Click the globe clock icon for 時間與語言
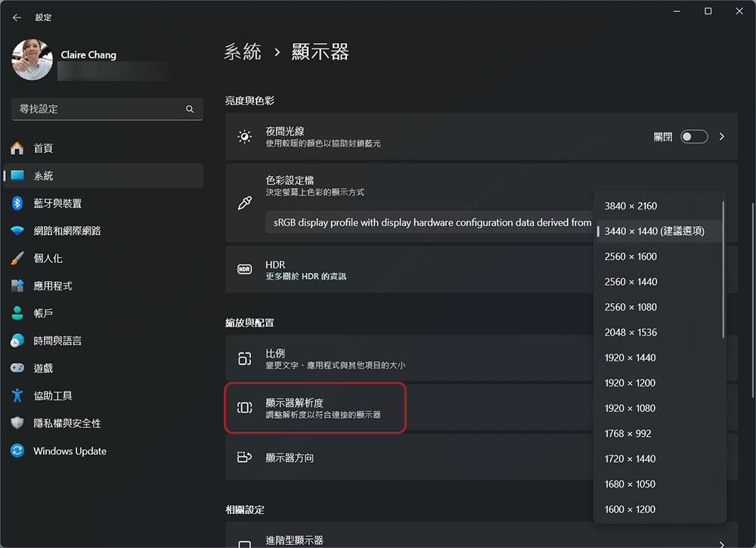756x548 pixels. (x=17, y=341)
